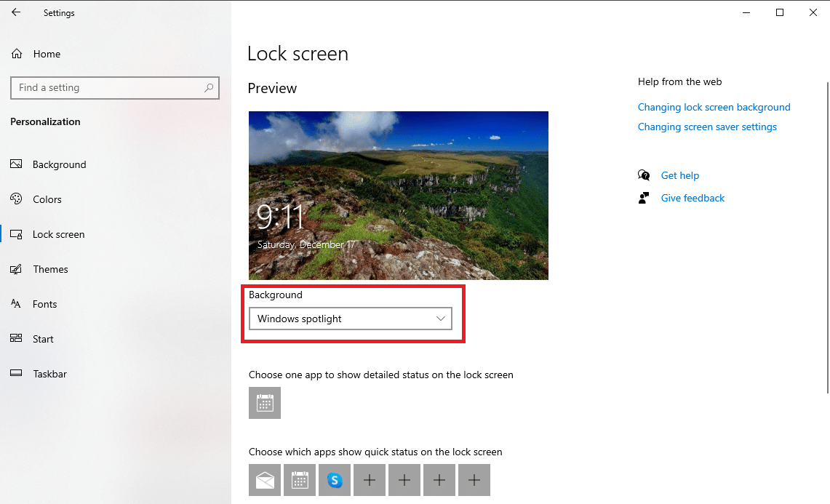Click the Give feedback person icon
Image resolution: width=830 pixels, height=504 pixels.
pos(644,198)
